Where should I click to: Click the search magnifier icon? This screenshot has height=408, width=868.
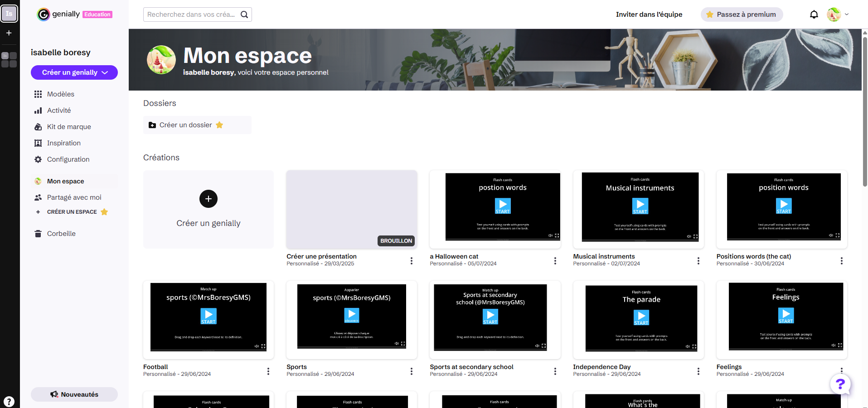point(244,14)
